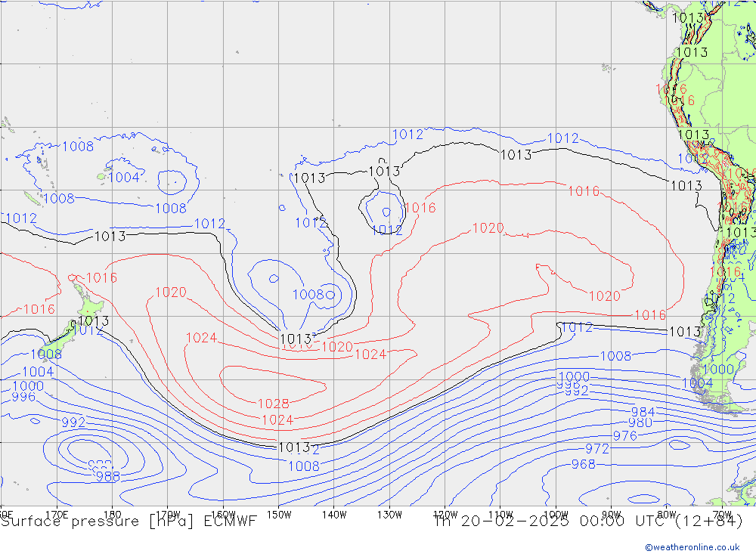The height and width of the screenshot is (554, 756).
Task: Select the 140W longitude axis label
Action: (334, 515)
